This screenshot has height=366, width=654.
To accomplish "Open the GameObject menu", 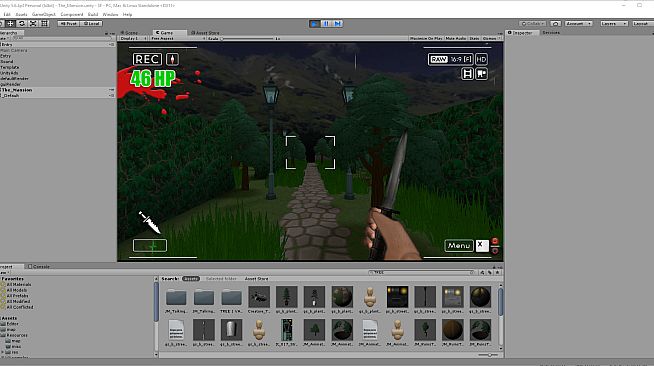I will click(44, 15).
